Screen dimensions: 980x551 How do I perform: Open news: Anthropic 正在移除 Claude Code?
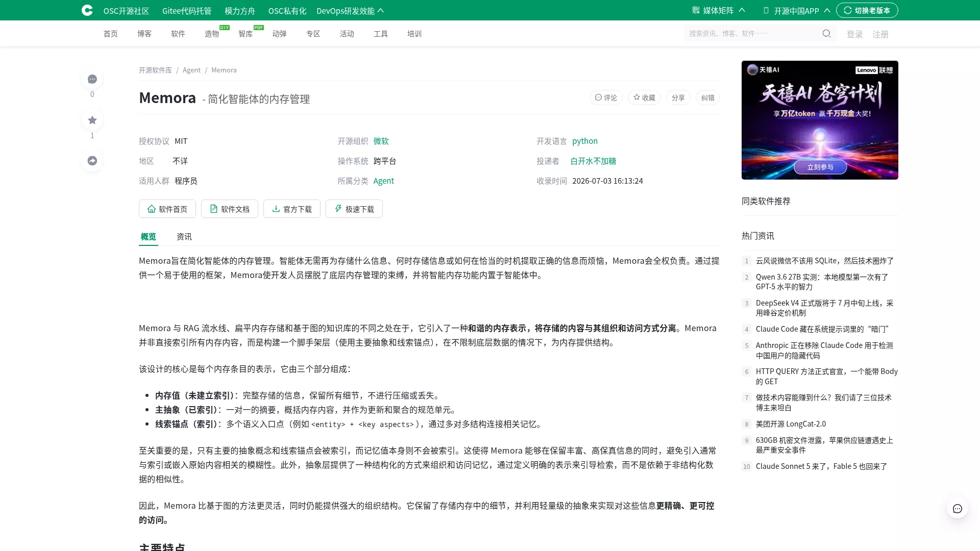coord(824,350)
